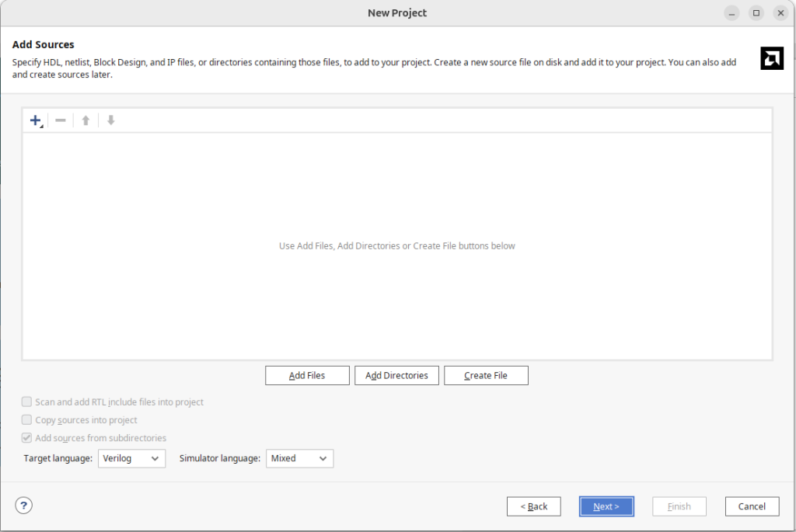The width and height of the screenshot is (796, 532).
Task: Maximize the New Project dialog window
Action: coord(756,13)
